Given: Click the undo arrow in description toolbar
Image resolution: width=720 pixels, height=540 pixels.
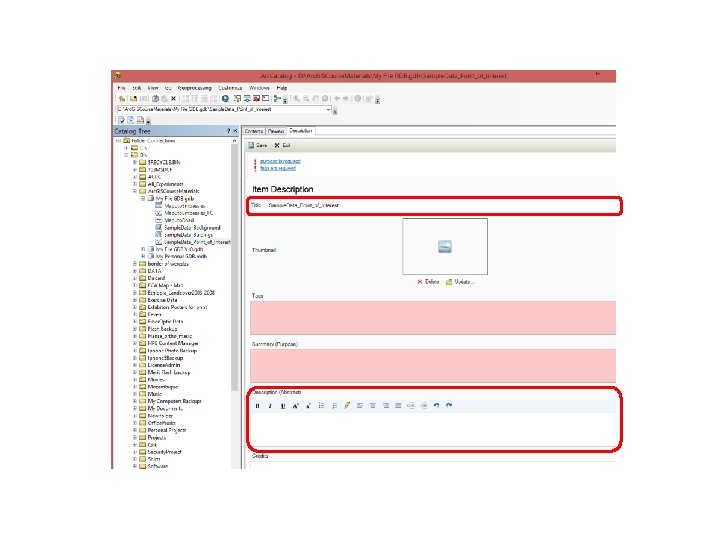Looking at the screenshot, I should 436,405.
